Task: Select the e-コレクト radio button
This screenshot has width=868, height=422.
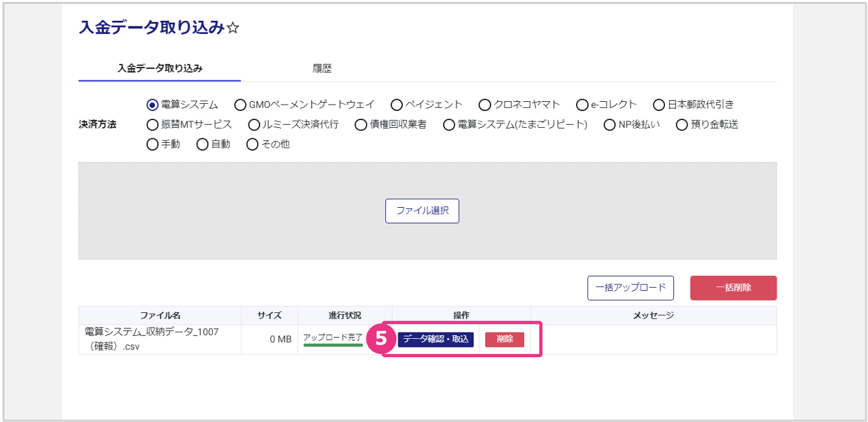Action: (582, 105)
